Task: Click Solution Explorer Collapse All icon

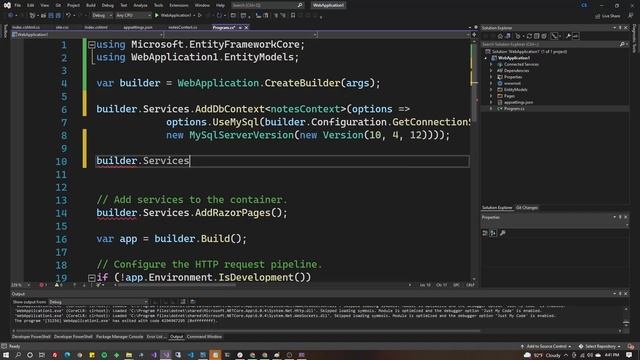Action: point(536,36)
